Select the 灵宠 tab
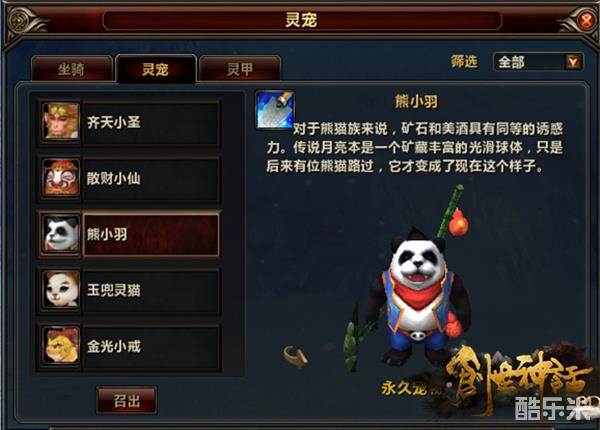The image size is (600, 430). click(156, 69)
